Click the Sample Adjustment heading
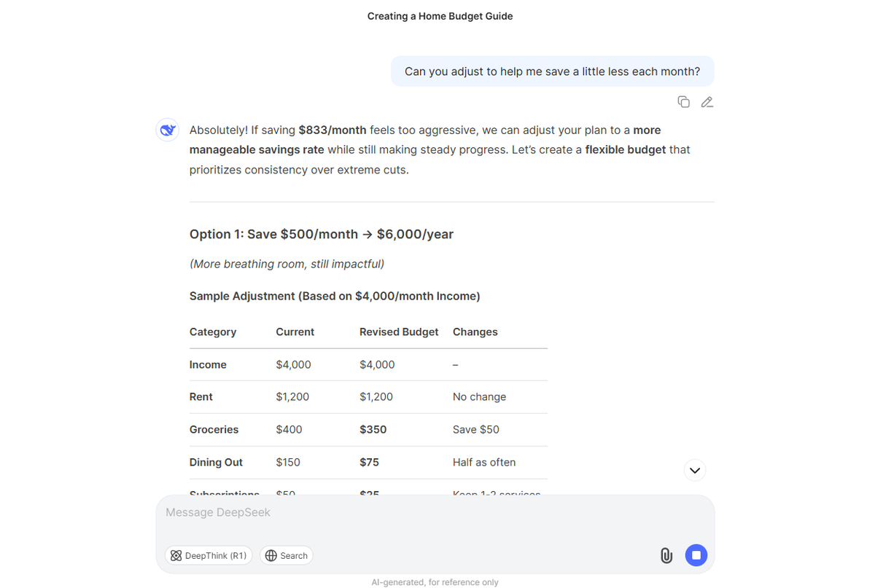Screen dimensions: 875x588 point(334,296)
